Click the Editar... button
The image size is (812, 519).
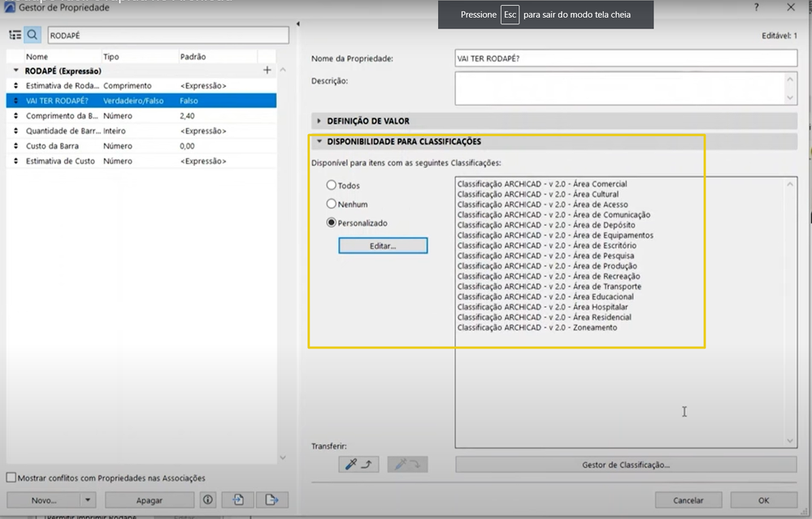[x=383, y=246]
